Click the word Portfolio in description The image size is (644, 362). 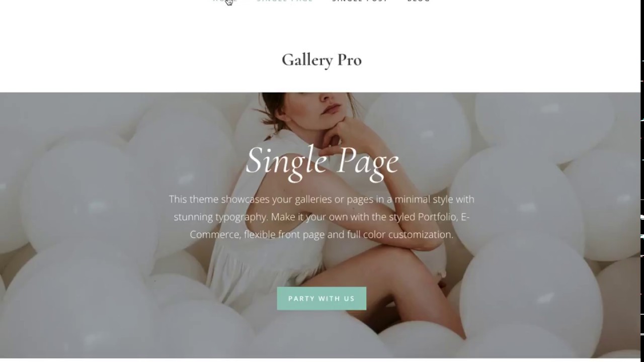click(437, 217)
